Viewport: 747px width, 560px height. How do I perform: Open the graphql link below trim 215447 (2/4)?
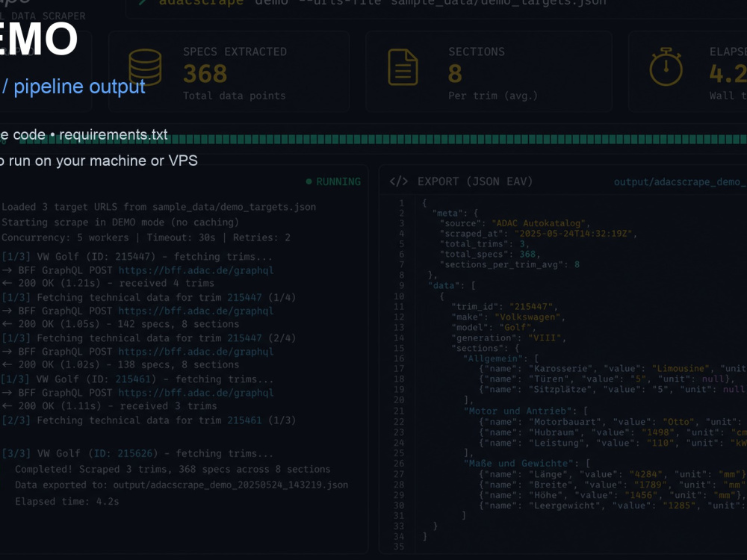pos(196,352)
